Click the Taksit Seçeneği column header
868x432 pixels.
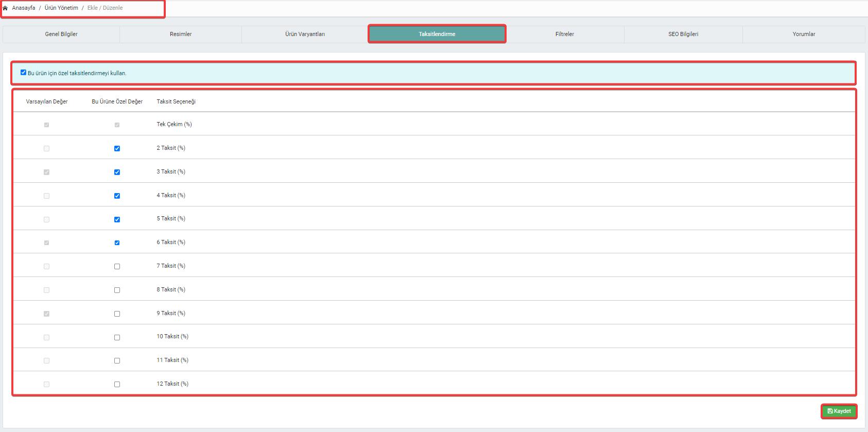pos(176,101)
